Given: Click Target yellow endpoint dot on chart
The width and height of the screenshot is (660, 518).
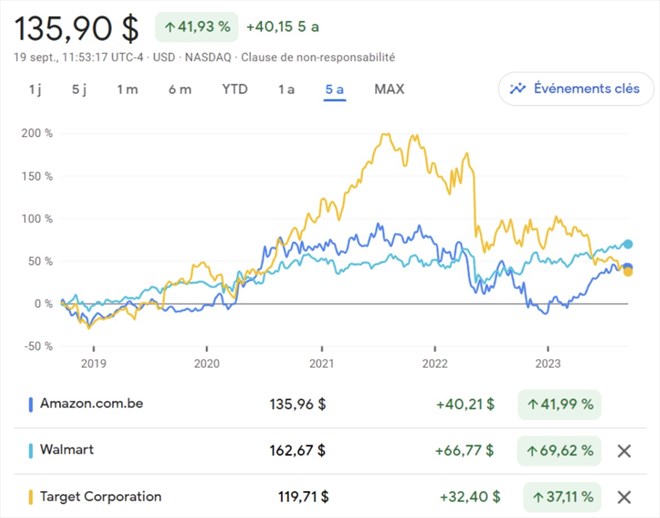Looking at the screenshot, I should (628, 272).
